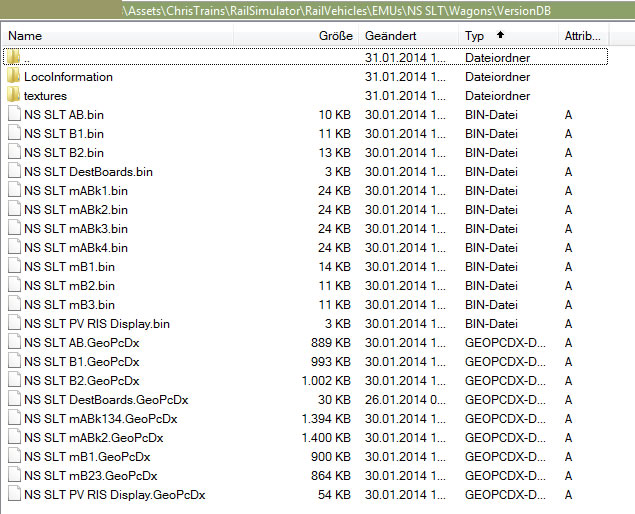Viewport: 635px width, 514px height.
Task: Open the LocoInformation folder icon
Action: pos(13,76)
